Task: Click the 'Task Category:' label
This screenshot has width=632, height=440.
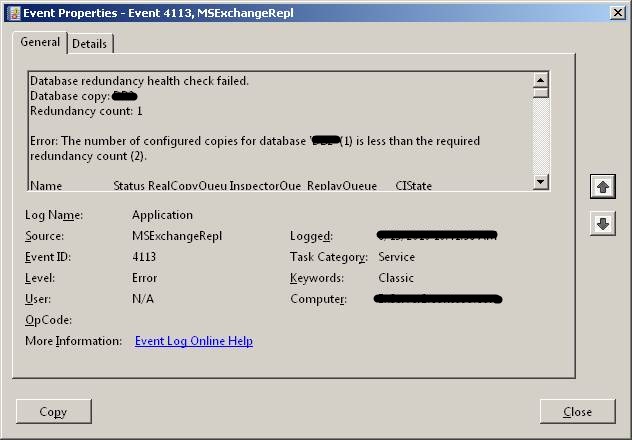Action: [329, 257]
